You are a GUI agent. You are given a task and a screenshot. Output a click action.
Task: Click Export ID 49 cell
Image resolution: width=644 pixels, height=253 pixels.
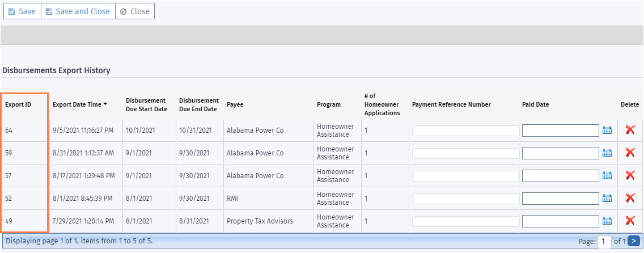pyautogui.click(x=9, y=221)
